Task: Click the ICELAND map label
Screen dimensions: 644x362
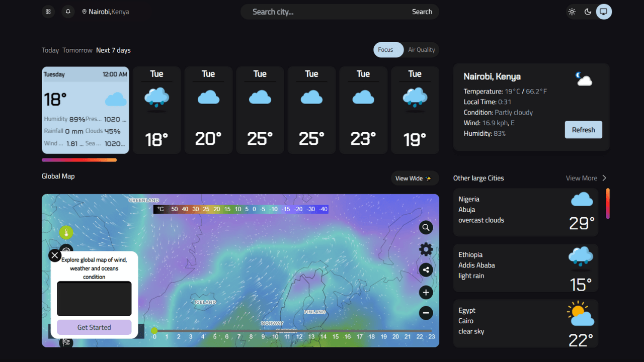Action: (205, 302)
